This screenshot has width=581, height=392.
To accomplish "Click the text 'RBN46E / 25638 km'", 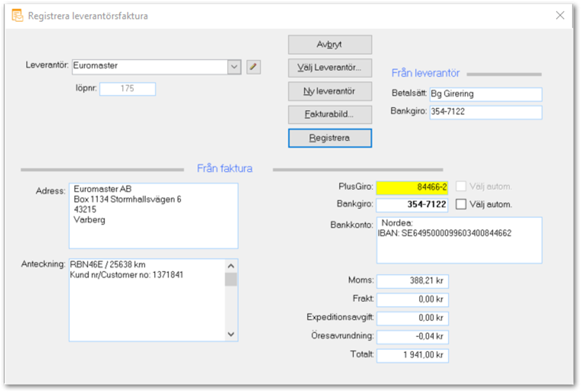I will coord(108,265).
